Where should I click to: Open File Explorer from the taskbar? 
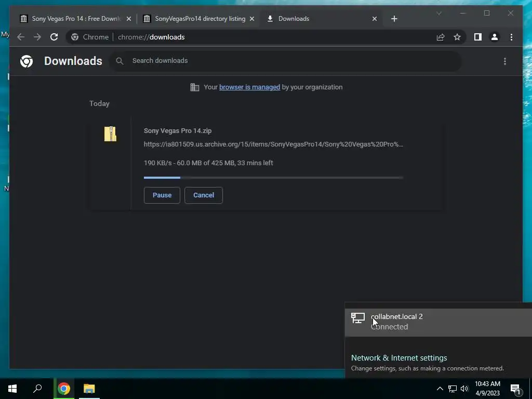pos(89,389)
